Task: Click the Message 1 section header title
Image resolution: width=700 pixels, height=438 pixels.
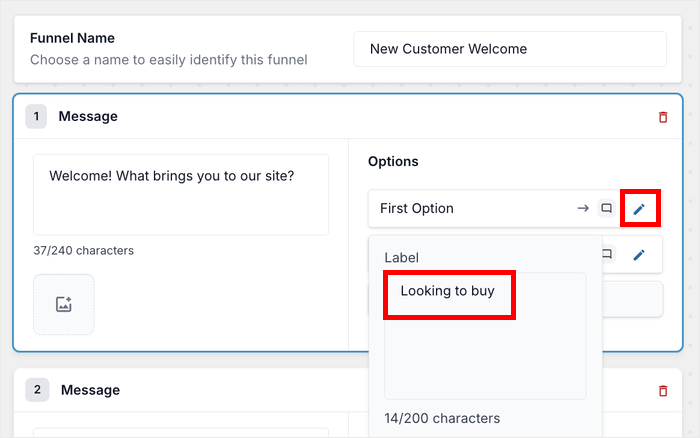Action: [88, 117]
